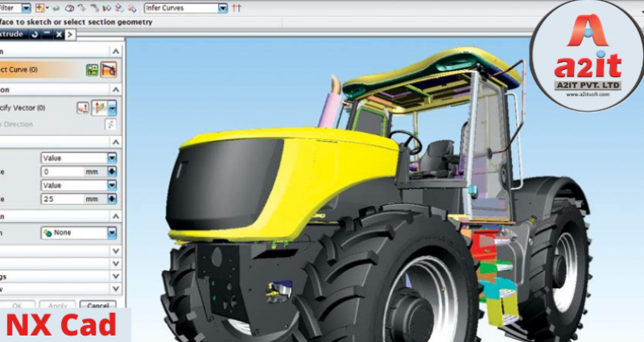
Task: Collapse the Section group with top chevron
Action: (115, 51)
